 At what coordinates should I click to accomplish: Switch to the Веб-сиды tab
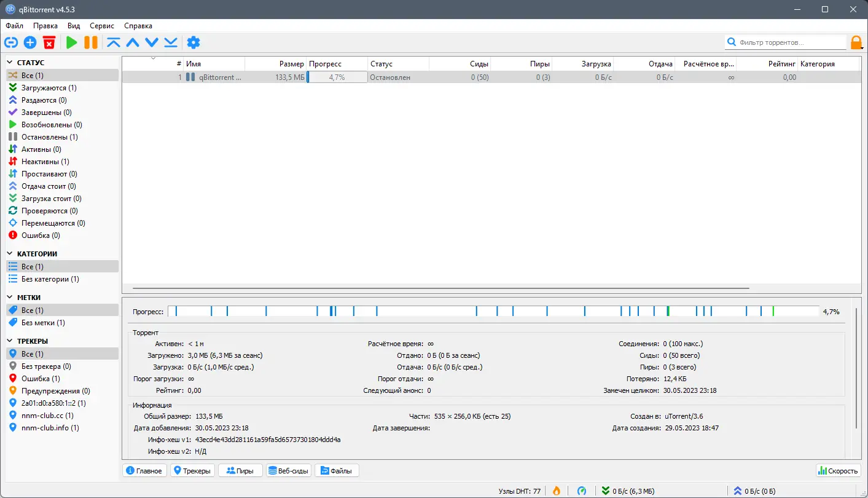pyautogui.click(x=289, y=471)
